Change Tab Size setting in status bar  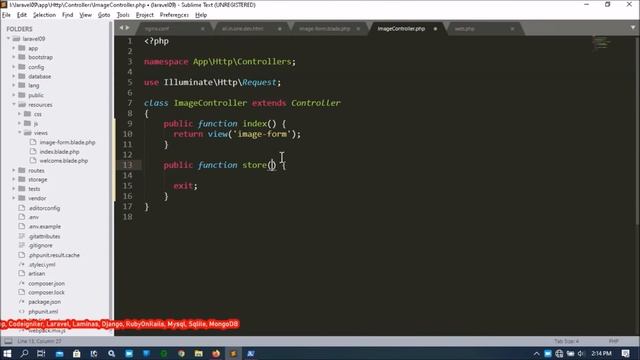point(566,341)
